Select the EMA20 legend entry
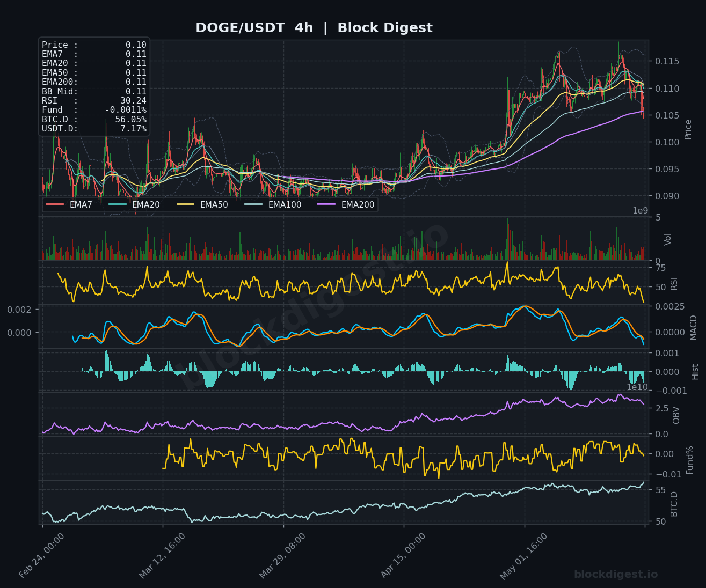The width and height of the screenshot is (706, 588). click(134, 204)
